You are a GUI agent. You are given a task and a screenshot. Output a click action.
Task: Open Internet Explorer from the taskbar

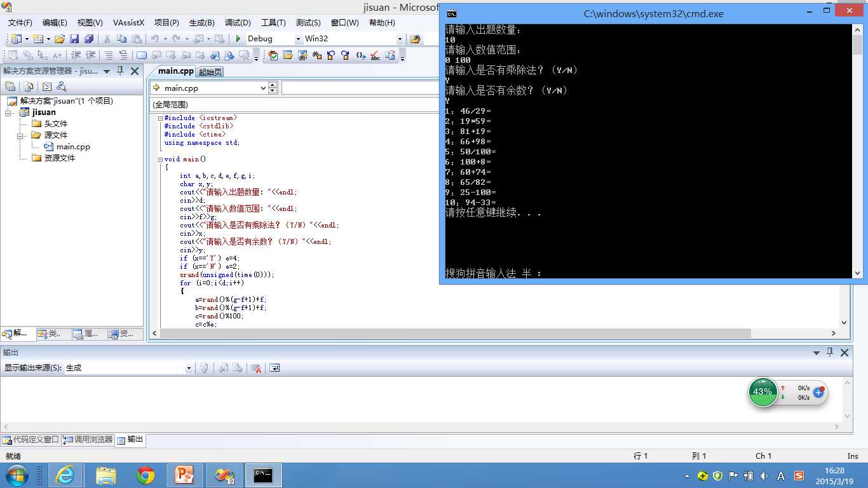pos(65,475)
